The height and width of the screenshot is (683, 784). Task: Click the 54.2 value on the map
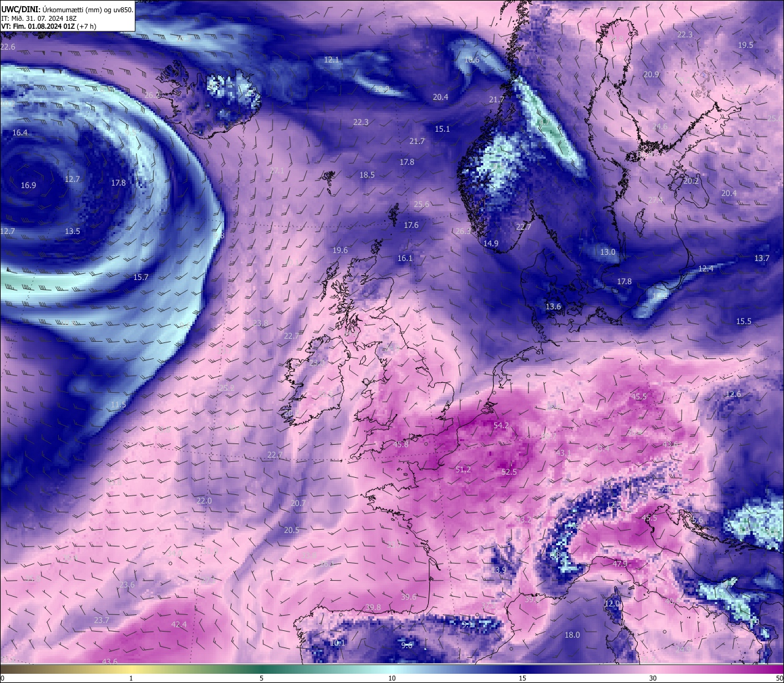coord(501,425)
